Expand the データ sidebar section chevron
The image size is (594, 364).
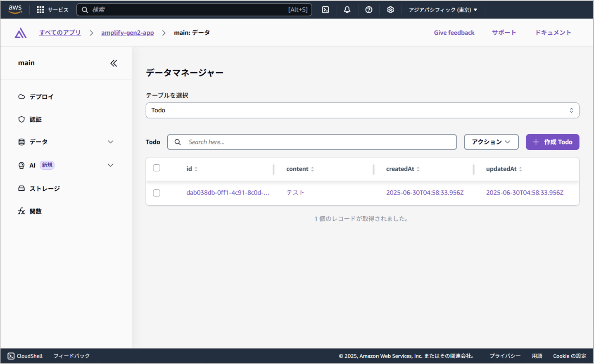110,142
